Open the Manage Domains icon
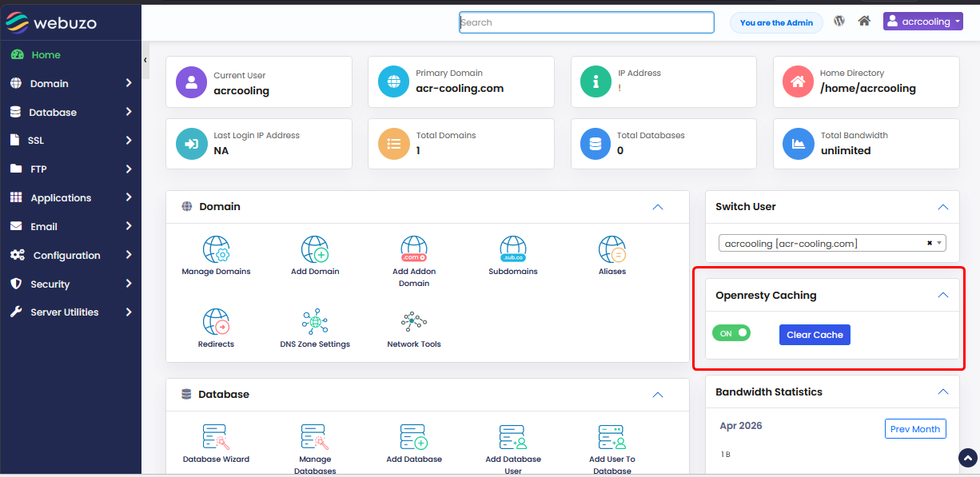 tap(216, 250)
